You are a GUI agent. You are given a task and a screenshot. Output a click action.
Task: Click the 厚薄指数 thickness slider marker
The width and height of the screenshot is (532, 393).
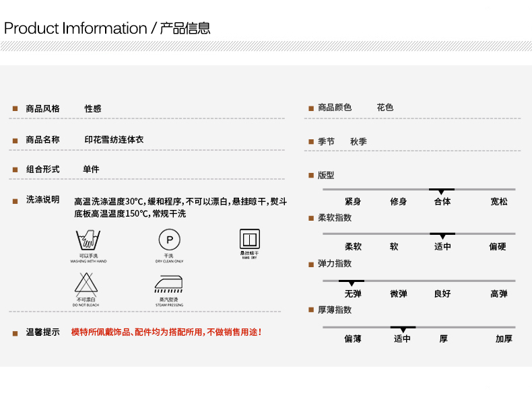coord(403,329)
